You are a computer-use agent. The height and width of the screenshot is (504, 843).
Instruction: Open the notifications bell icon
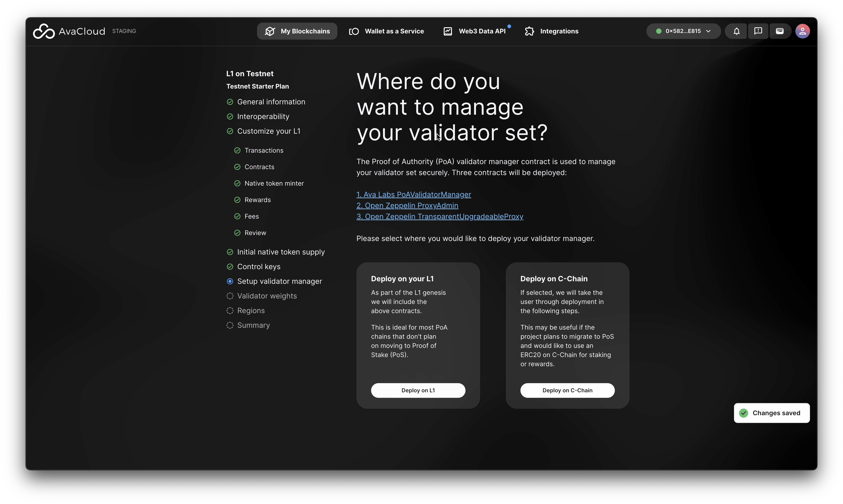[736, 31]
